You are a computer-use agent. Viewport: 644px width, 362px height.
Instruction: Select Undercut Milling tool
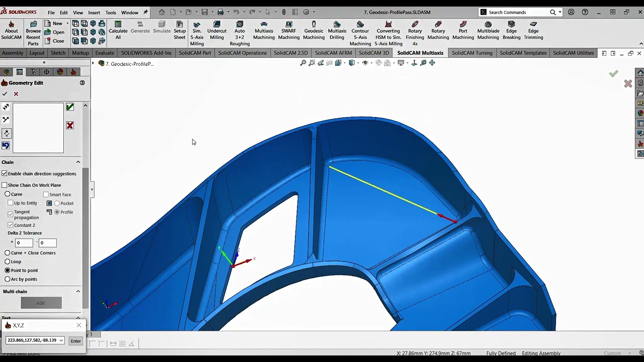coord(217,30)
